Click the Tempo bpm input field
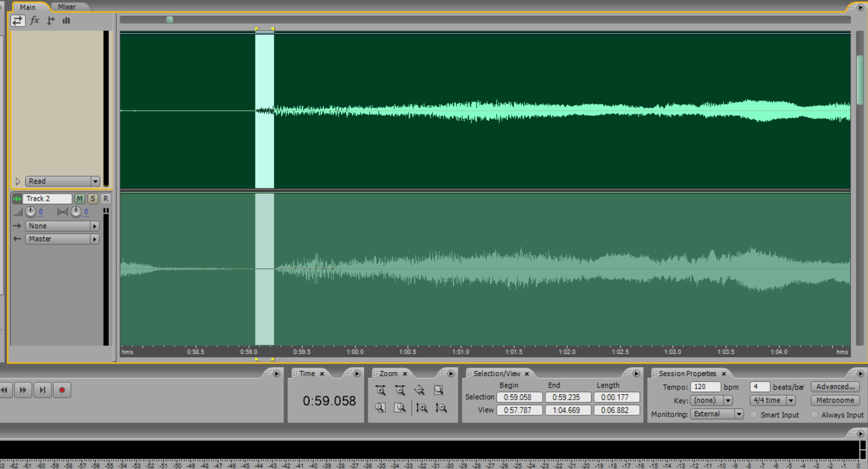868x469 pixels. (x=705, y=387)
